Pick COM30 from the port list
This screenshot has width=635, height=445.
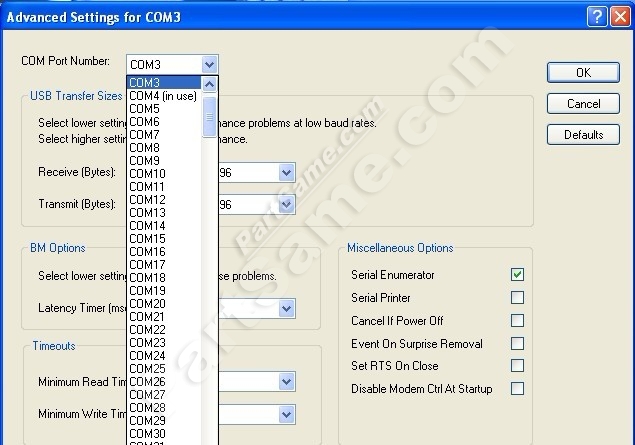pyautogui.click(x=164, y=433)
